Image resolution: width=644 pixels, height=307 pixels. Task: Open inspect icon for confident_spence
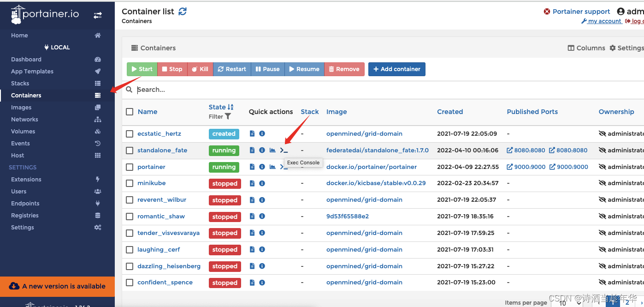click(262, 283)
